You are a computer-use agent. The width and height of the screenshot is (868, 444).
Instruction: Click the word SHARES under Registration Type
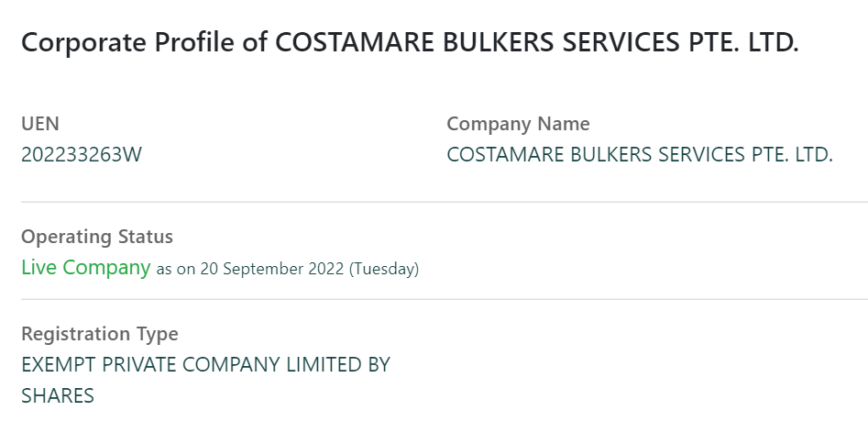[58, 396]
